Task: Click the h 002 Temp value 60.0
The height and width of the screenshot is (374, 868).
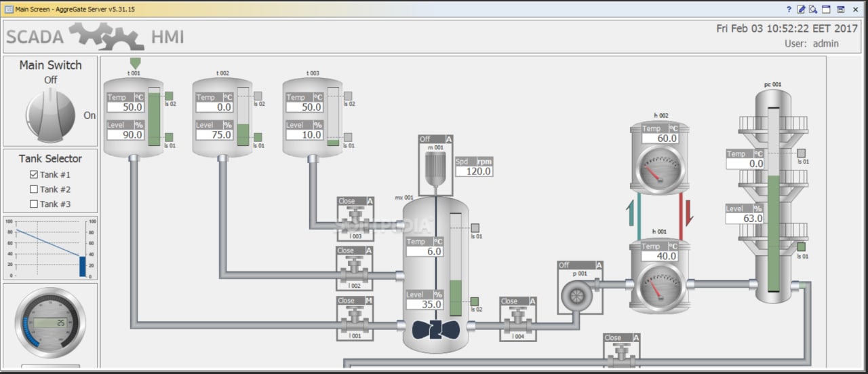Action: point(660,138)
